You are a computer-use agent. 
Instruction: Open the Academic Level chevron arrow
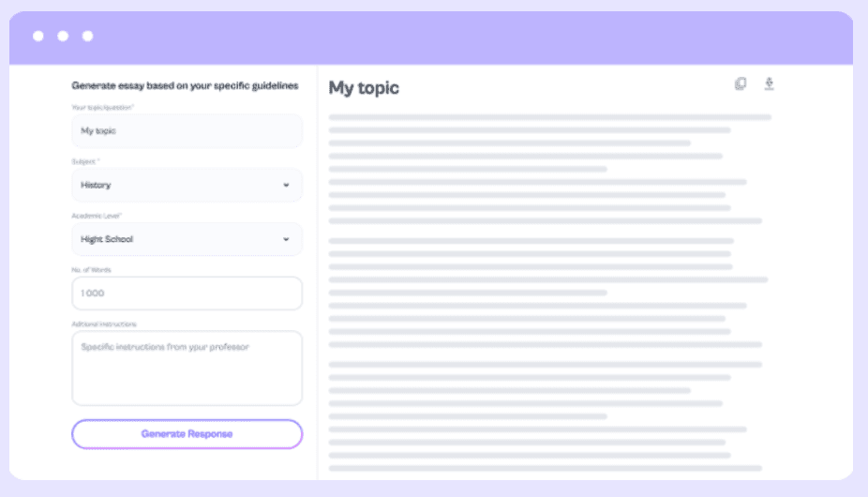pyautogui.click(x=286, y=240)
